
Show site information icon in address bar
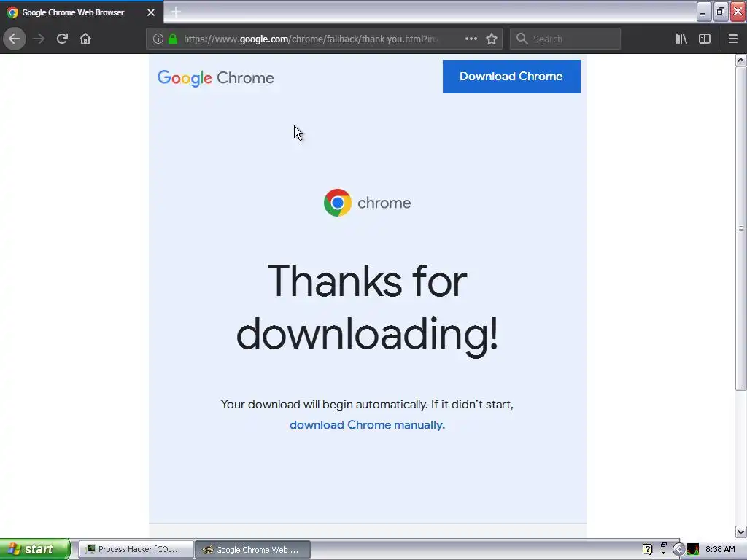tap(158, 39)
